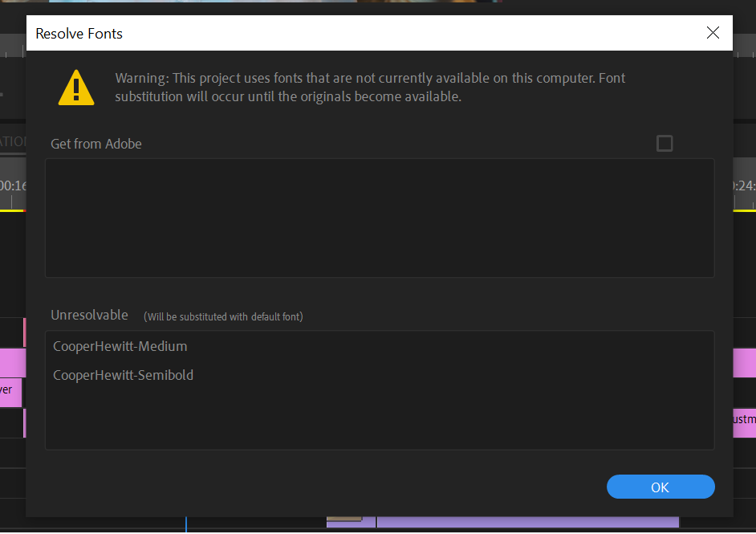Close the Resolve Fonts dialog
Screen dimensions: 756x534
click(713, 33)
